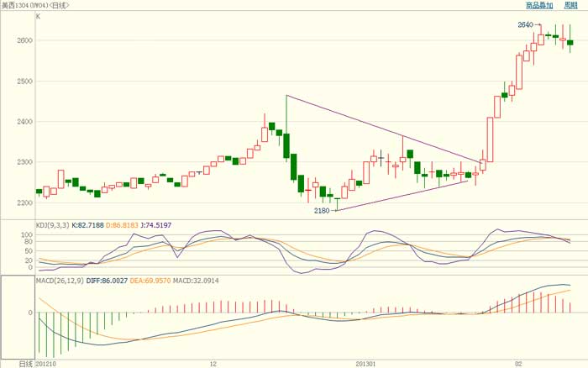Click the 201301 date axis label

(365, 365)
